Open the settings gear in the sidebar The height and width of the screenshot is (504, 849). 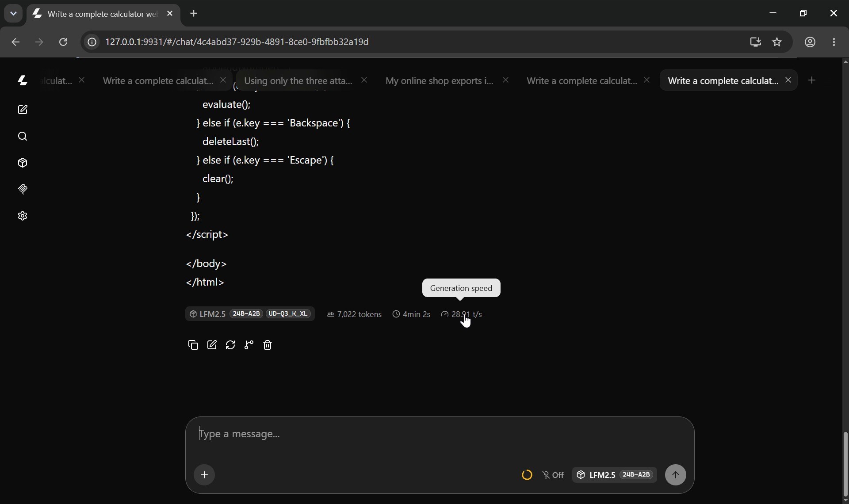point(23,216)
